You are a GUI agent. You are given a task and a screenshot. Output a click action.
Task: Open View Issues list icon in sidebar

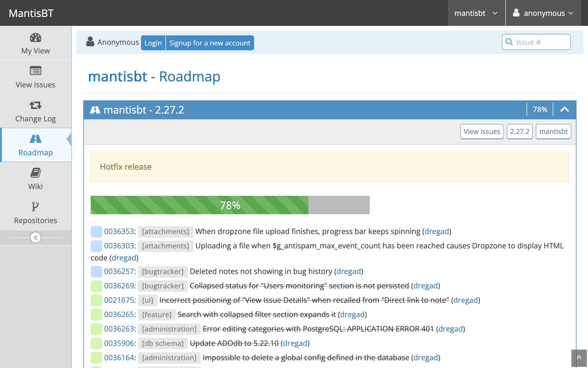click(36, 71)
